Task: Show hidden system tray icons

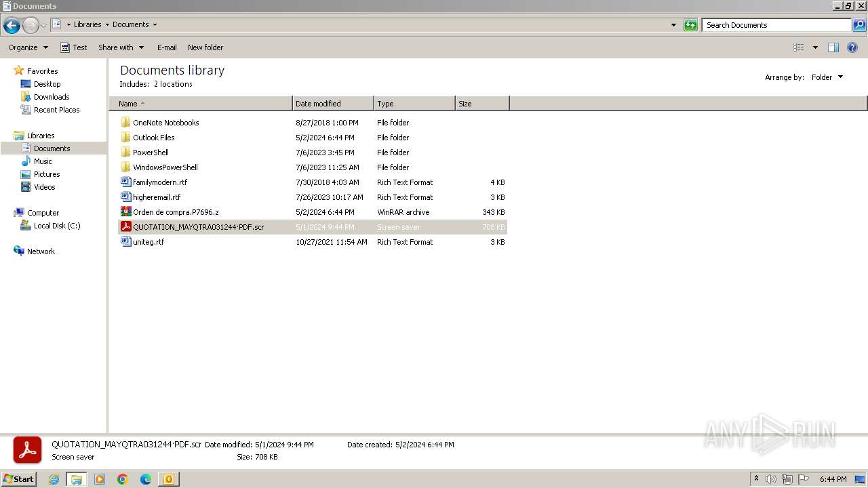Action: point(756,479)
